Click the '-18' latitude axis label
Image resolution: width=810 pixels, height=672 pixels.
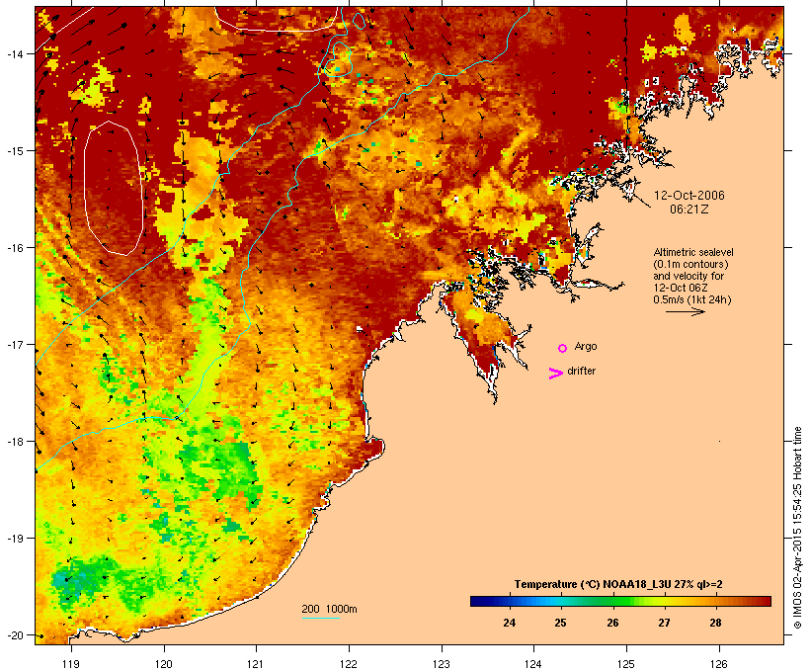point(14,442)
